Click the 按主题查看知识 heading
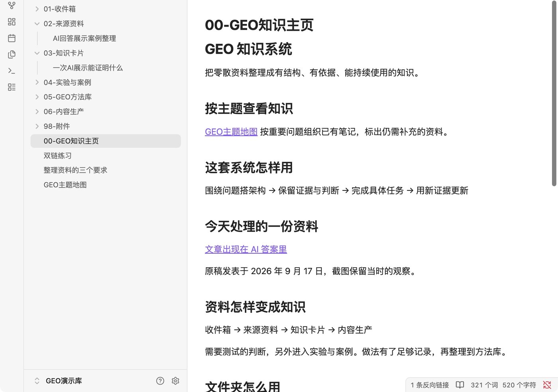The height and width of the screenshot is (392, 558). tap(249, 108)
